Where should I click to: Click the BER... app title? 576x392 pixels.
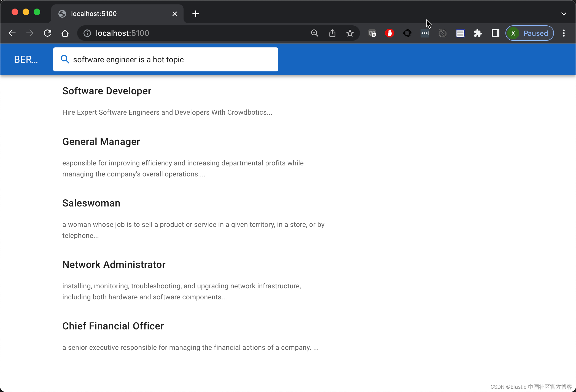point(26,60)
